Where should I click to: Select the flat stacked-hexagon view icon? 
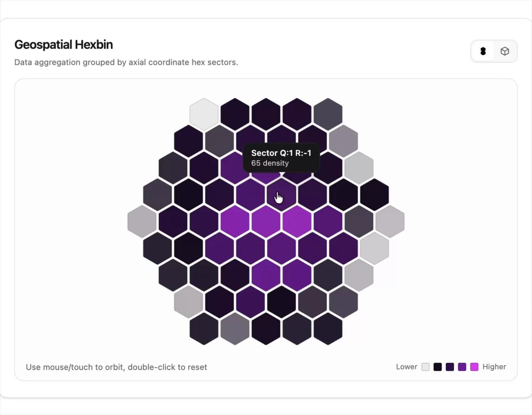tap(483, 51)
